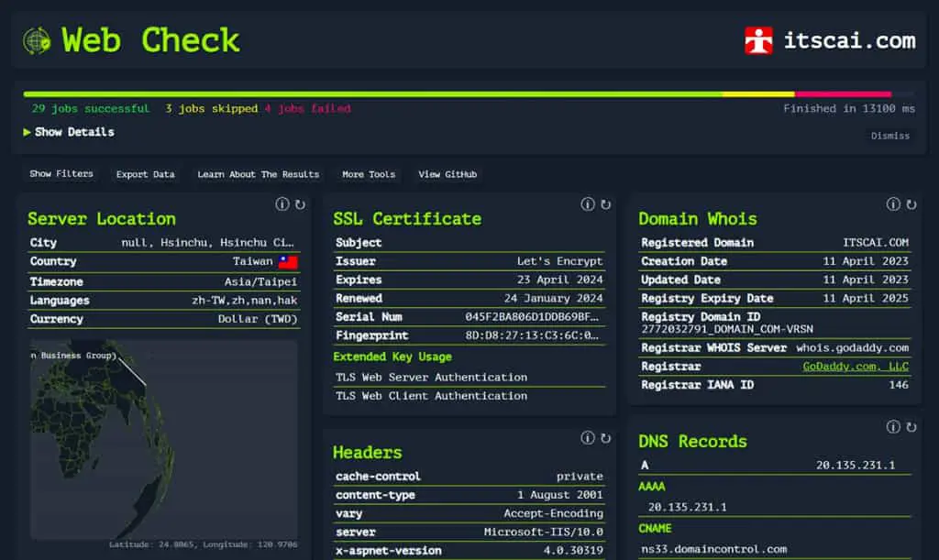Viewport: 939px width, 560px height.
Task: Open info icon on Domain Whois card
Action: pos(893,204)
